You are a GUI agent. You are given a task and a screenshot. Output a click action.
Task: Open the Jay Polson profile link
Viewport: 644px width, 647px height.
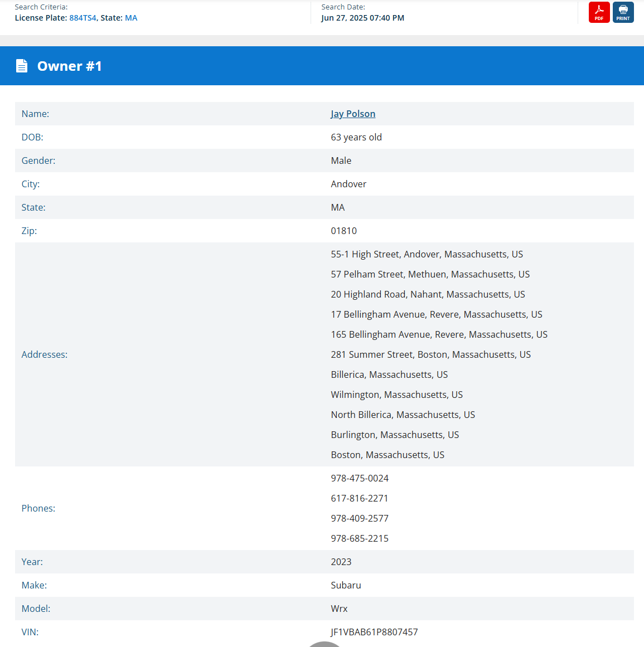(x=353, y=114)
